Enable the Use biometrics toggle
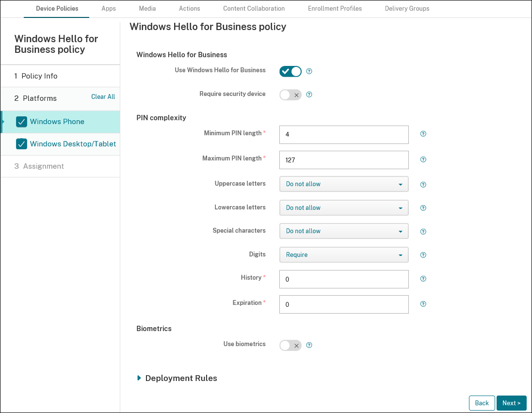The width and height of the screenshot is (532, 413). point(290,345)
